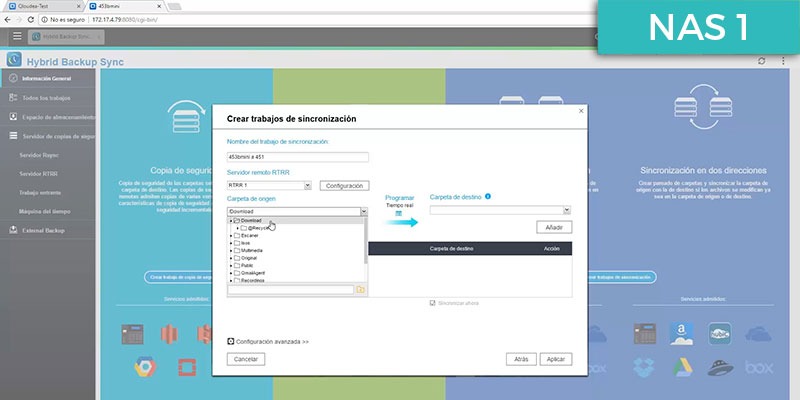Expand the Multimedia folder node
Image resolution: width=800 pixels, height=400 pixels.
coord(231,251)
